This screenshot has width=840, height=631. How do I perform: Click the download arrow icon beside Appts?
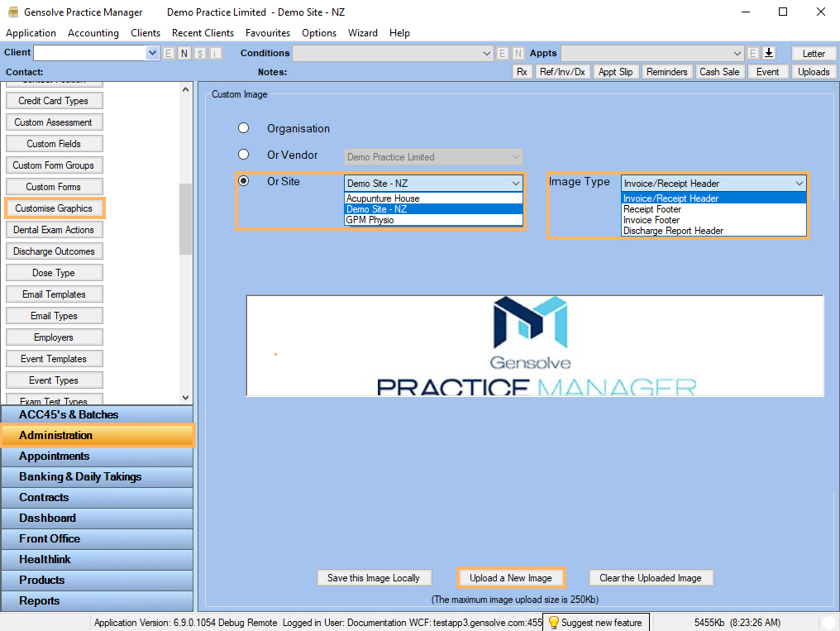(769, 53)
